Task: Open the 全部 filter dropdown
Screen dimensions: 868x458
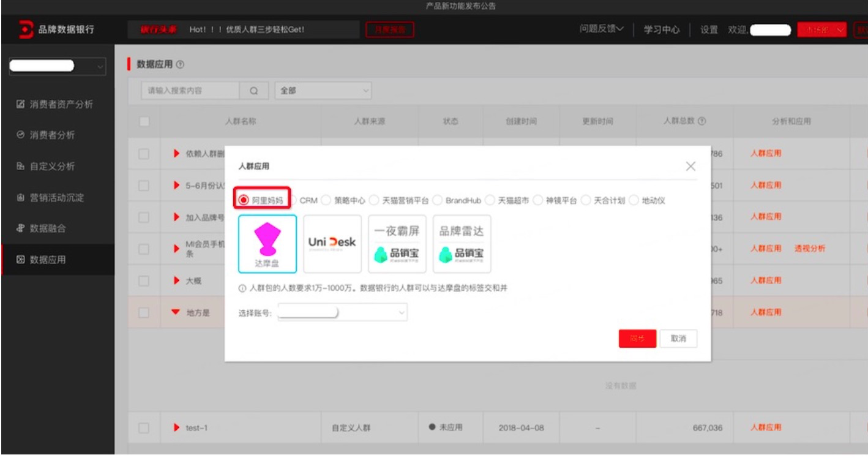Action: [x=323, y=91]
